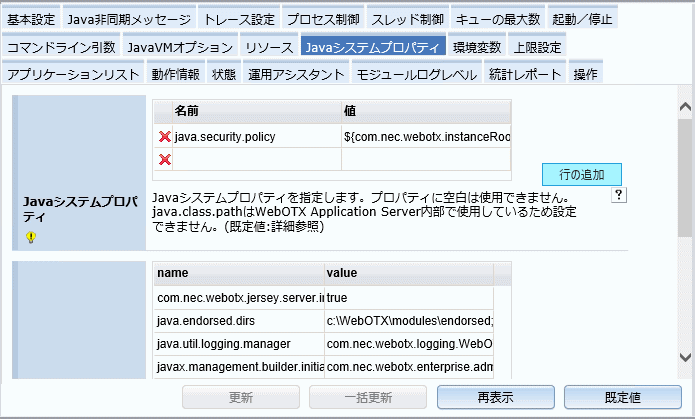
Task: Delete the java.security.policy property row
Action: (x=164, y=137)
